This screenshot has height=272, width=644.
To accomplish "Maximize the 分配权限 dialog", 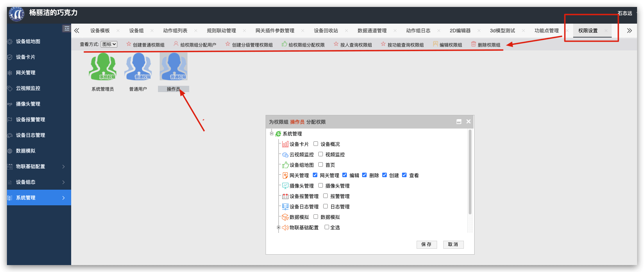I will (459, 122).
